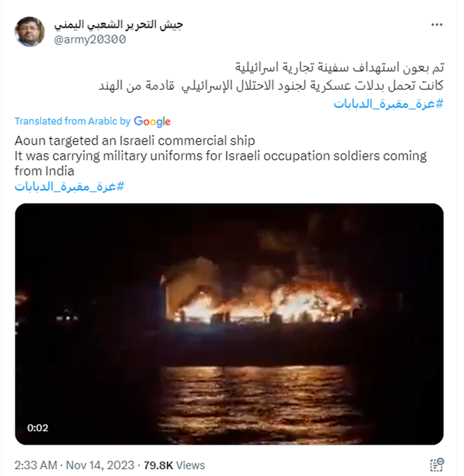Click the 'from India' translated text
The width and height of the screenshot is (464, 476).
pos(44,171)
